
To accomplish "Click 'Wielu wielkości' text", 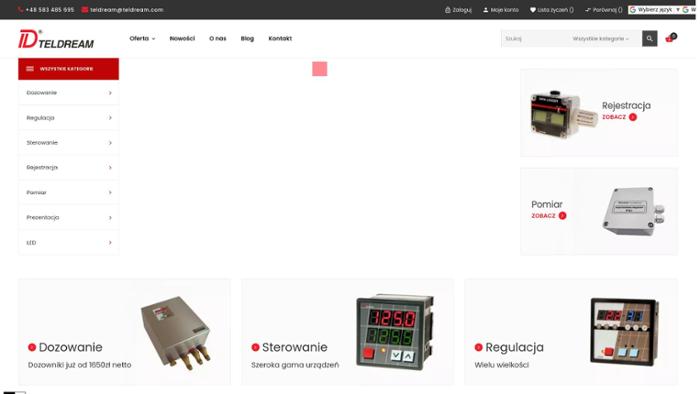I will click(x=501, y=365).
